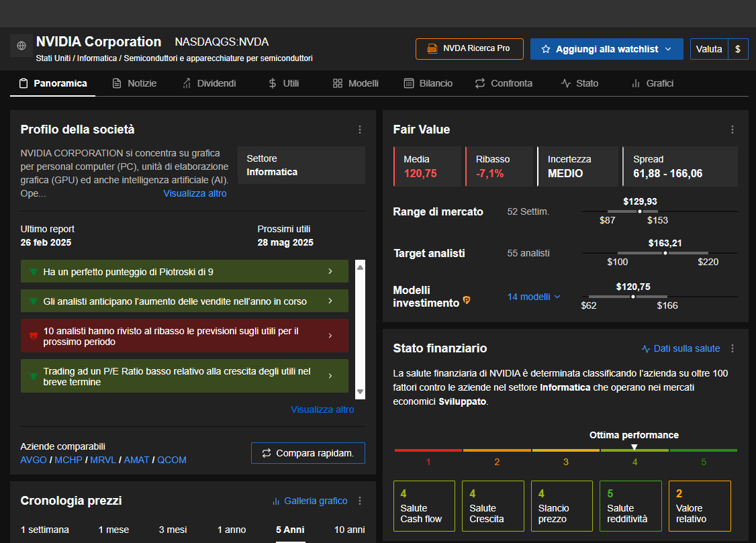Click the document icon of the Notizie tab
The image size is (756, 543).
pyautogui.click(x=117, y=83)
